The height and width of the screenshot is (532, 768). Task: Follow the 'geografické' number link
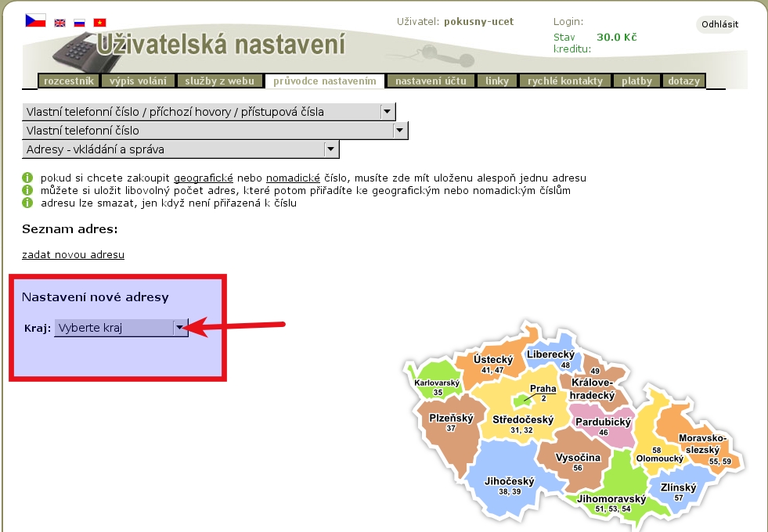point(204,178)
